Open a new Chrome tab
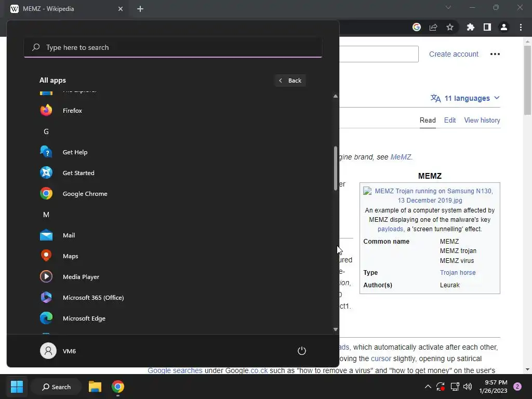 (x=140, y=9)
